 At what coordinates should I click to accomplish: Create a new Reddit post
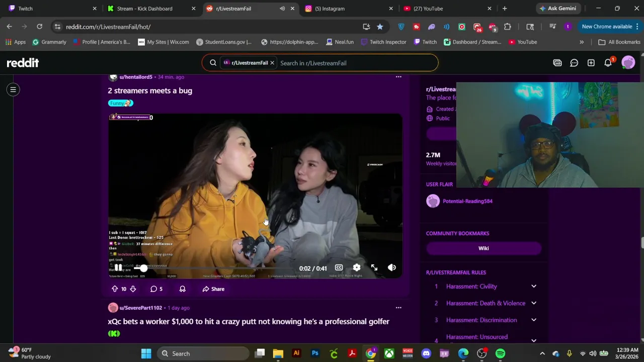point(591,63)
